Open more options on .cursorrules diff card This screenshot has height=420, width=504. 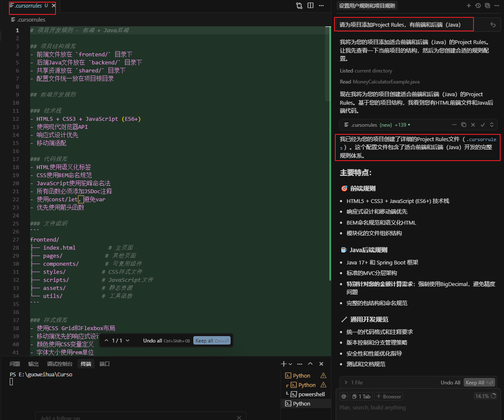point(454,125)
